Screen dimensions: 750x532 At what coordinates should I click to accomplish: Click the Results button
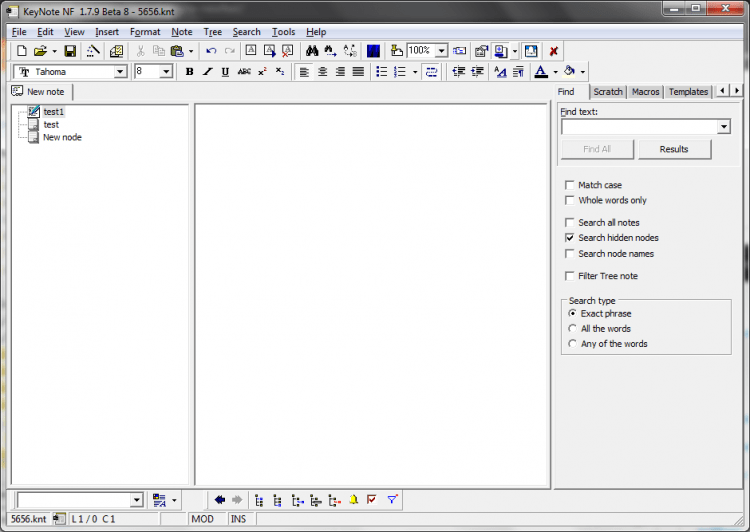(x=674, y=149)
